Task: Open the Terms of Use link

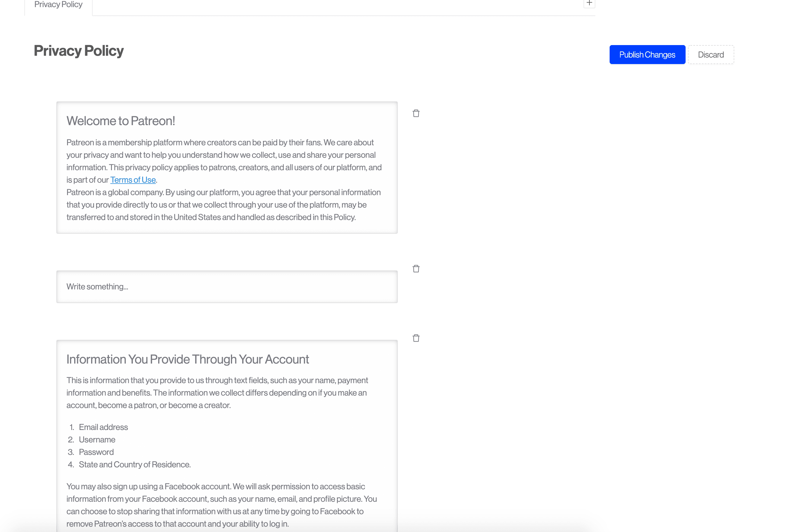Action: [x=133, y=180]
